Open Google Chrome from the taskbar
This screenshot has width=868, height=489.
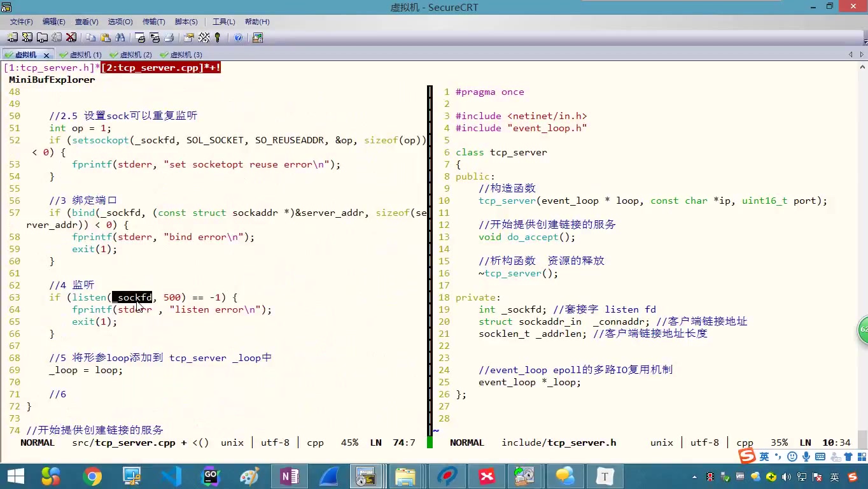(x=92, y=476)
